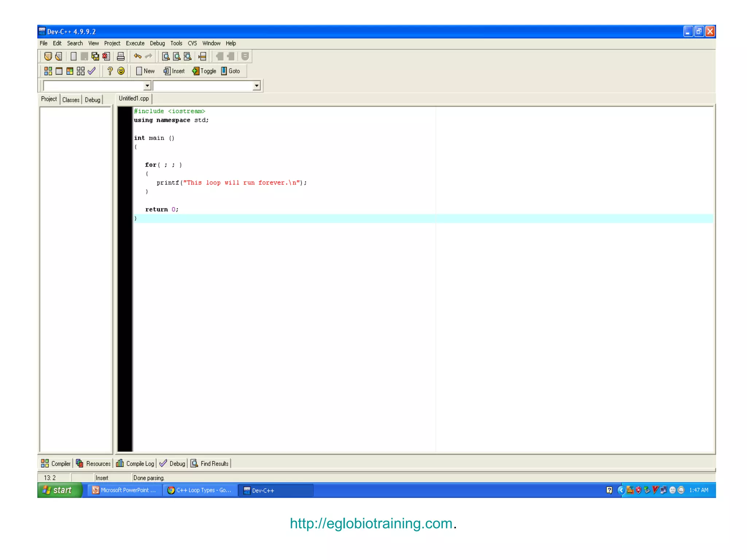Click the Print toolbar icon
This screenshot has width=747, height=560.
coord(121,57)
